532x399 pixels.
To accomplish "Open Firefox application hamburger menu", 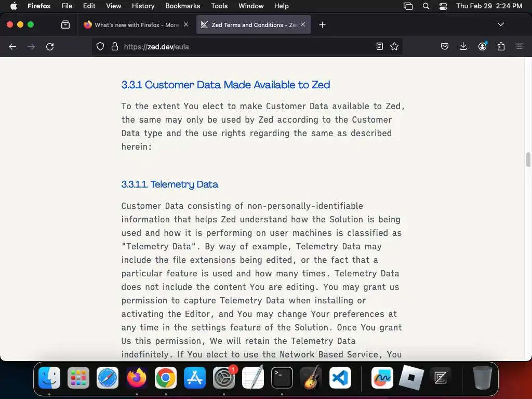I will (x=520, y=46).
